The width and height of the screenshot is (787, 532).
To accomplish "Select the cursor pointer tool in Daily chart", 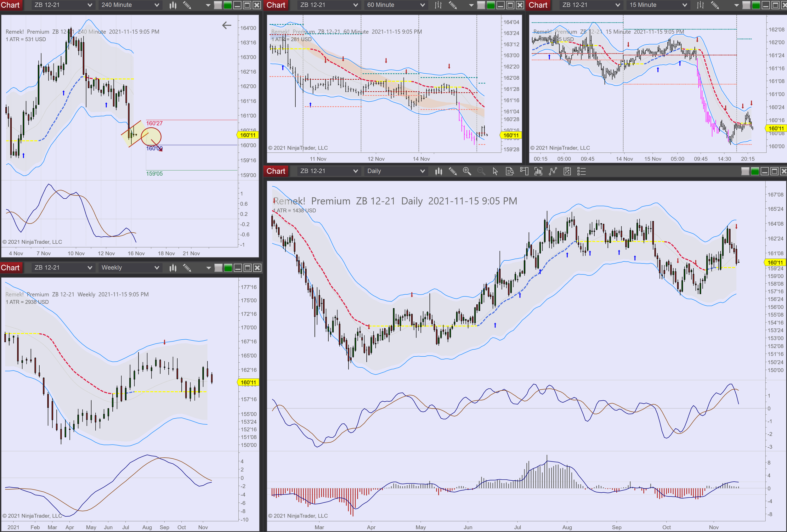I will pyautogui.click(x=495, y=171).
